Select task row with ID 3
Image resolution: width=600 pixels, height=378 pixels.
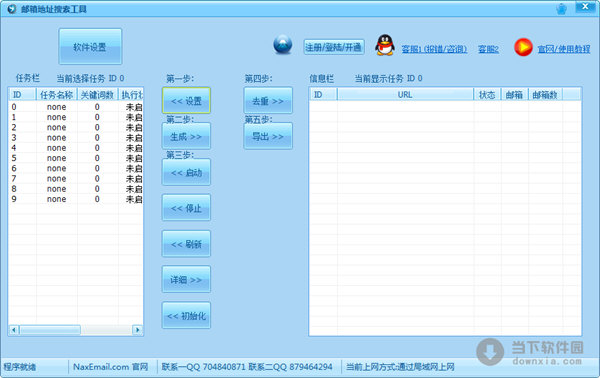76,138
